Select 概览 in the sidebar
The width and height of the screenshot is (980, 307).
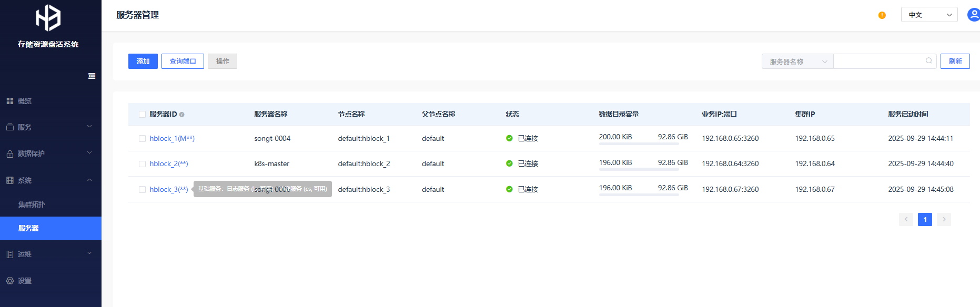[24, 101]
